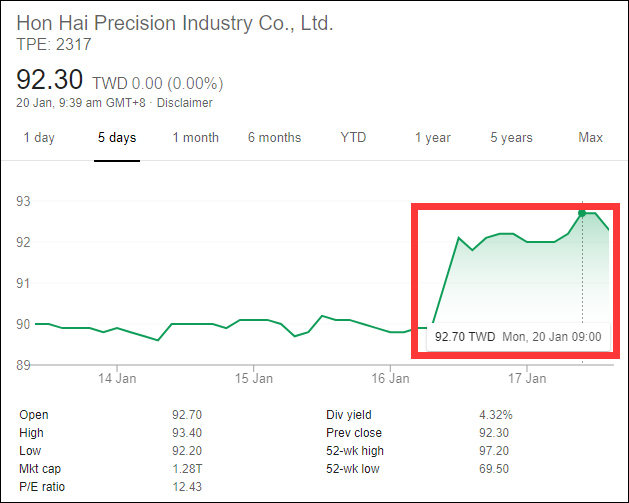View the 5 years chart range

(511, 138)
